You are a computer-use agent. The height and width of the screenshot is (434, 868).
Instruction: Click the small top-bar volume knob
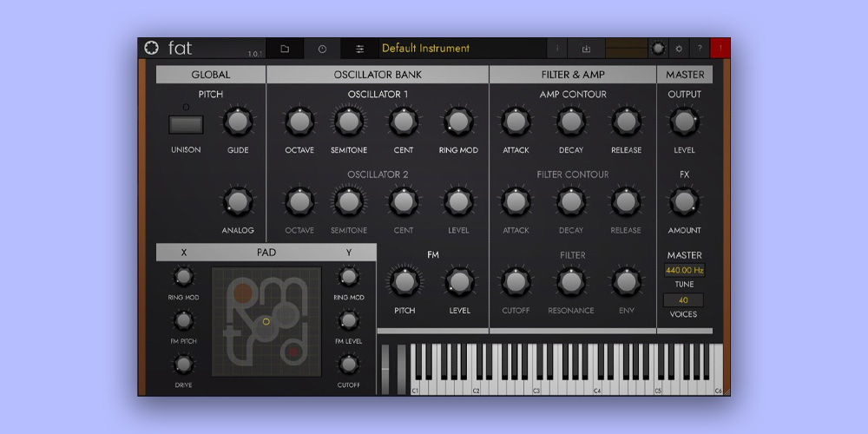[x=658, y=49]
